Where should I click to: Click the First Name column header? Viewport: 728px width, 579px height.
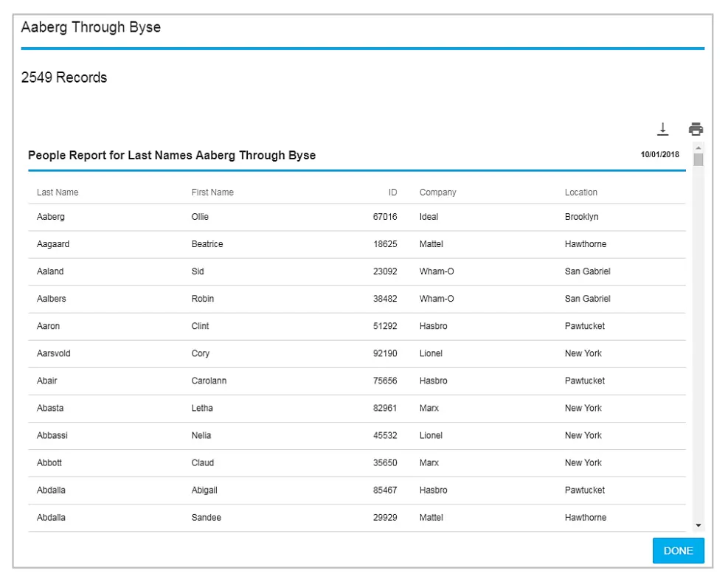click(x=212, y=193)
